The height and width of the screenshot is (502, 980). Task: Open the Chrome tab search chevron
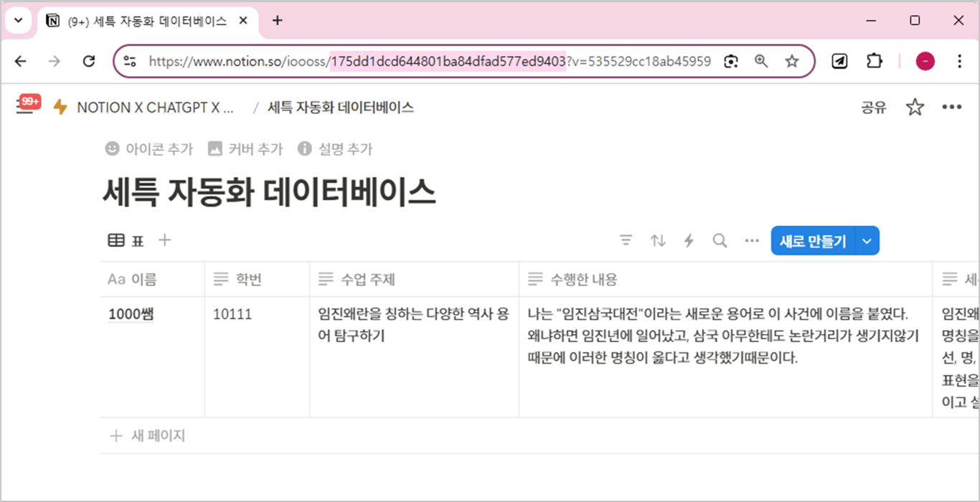tap(19, 20)
